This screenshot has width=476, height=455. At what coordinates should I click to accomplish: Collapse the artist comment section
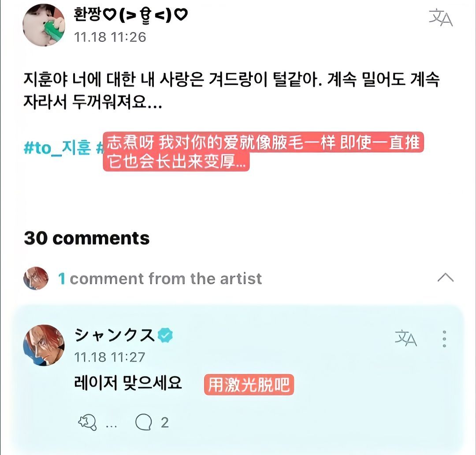pyautogui.click(x=445, y=278)
